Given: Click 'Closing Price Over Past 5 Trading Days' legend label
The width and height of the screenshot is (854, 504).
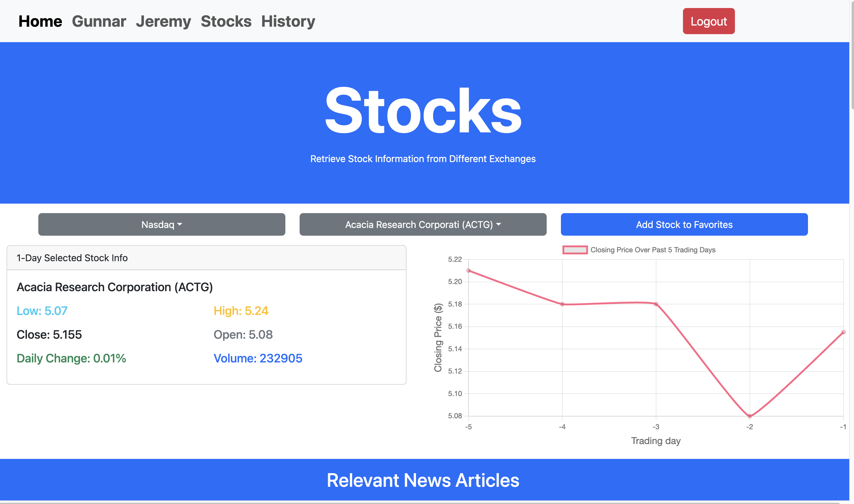Looking at the screenshot, I should tap(653, 250).
